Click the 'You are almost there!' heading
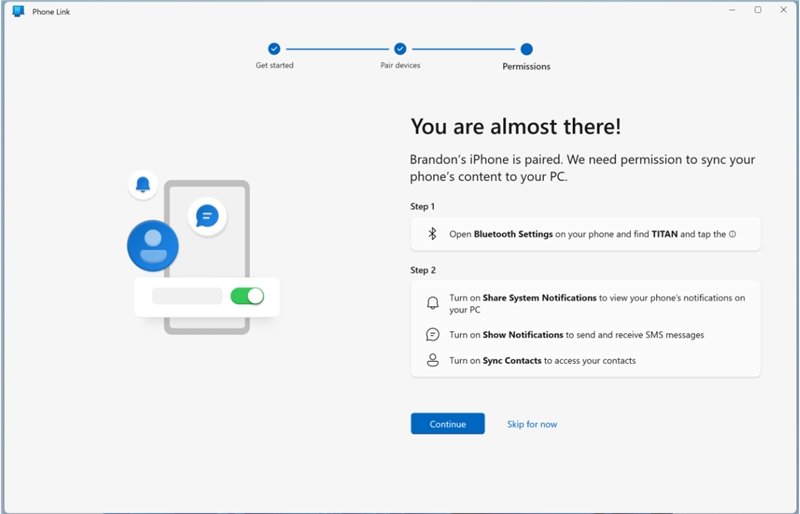The height and width of the screenshot is (514, 800). (x=516, y=127)
